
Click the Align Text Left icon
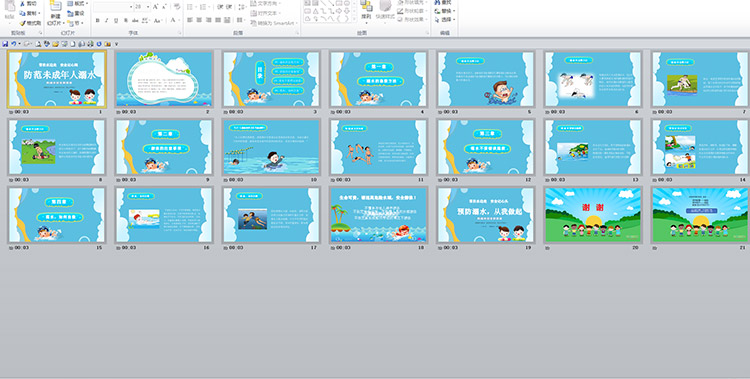[x=190, y=20]
